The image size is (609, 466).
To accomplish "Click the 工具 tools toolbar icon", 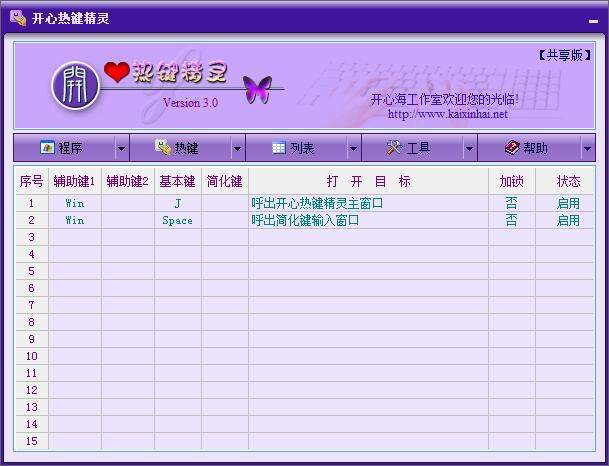I will click(394, 148).
